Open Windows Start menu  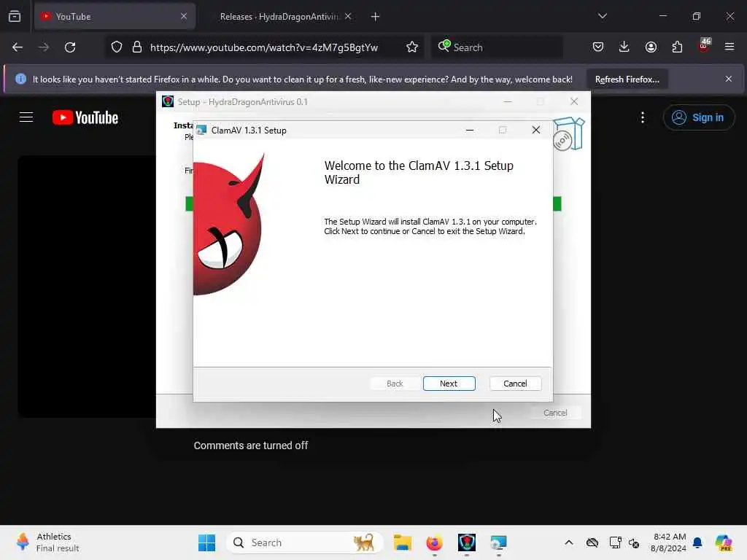pos(206,542)
